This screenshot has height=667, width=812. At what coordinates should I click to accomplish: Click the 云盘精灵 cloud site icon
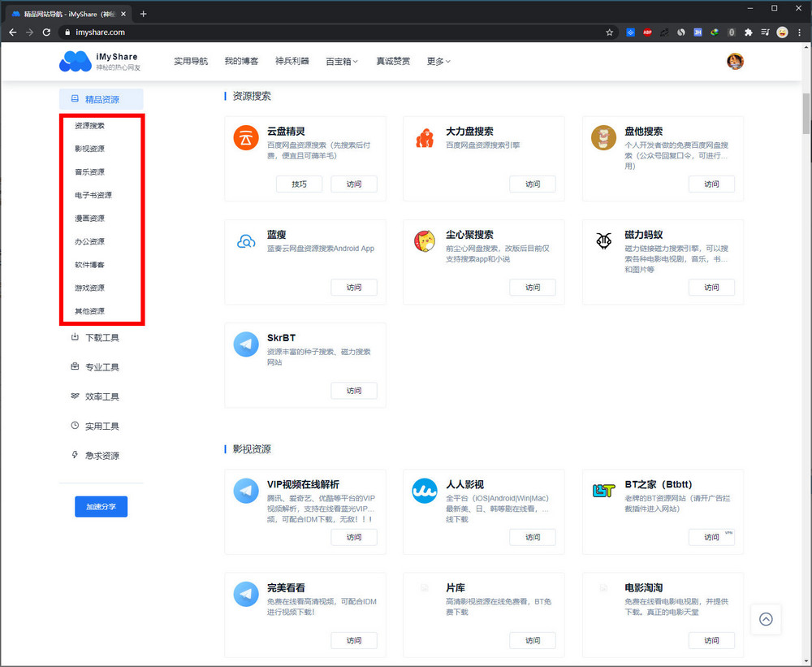pos(246,138)
